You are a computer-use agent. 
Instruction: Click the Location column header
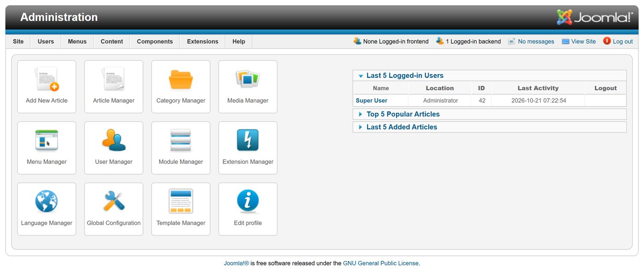(x=440, y=88)
